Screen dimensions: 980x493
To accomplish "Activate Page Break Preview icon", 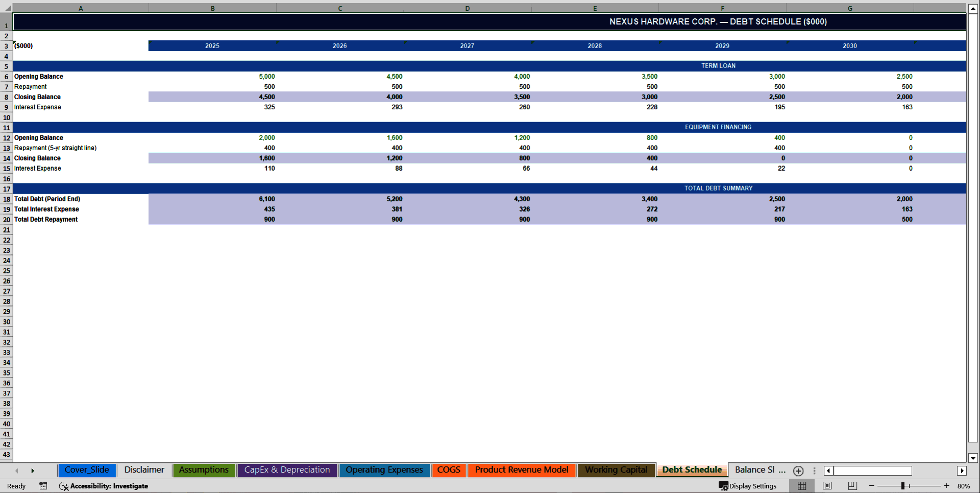I will pos(851,486).
